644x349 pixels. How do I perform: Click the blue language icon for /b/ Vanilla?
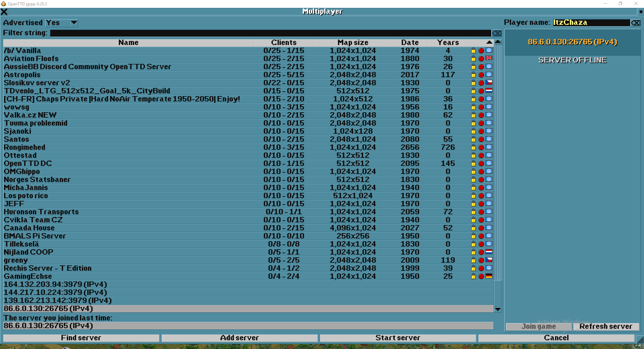click(489, 50)
